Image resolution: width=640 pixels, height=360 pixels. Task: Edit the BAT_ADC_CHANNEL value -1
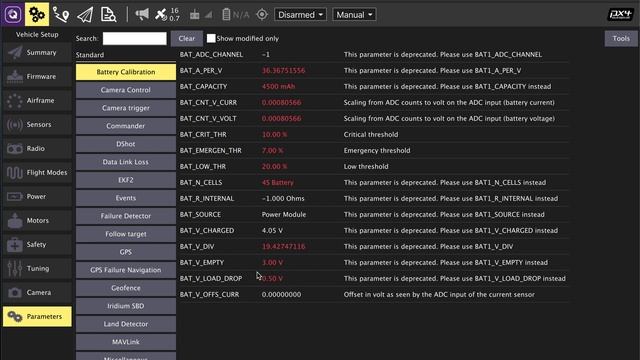pos(266,54)
